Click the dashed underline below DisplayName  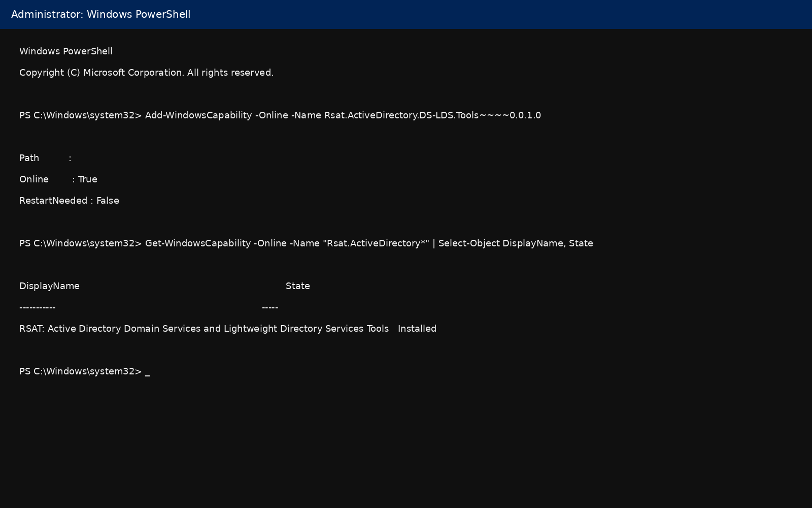point(37,307)
